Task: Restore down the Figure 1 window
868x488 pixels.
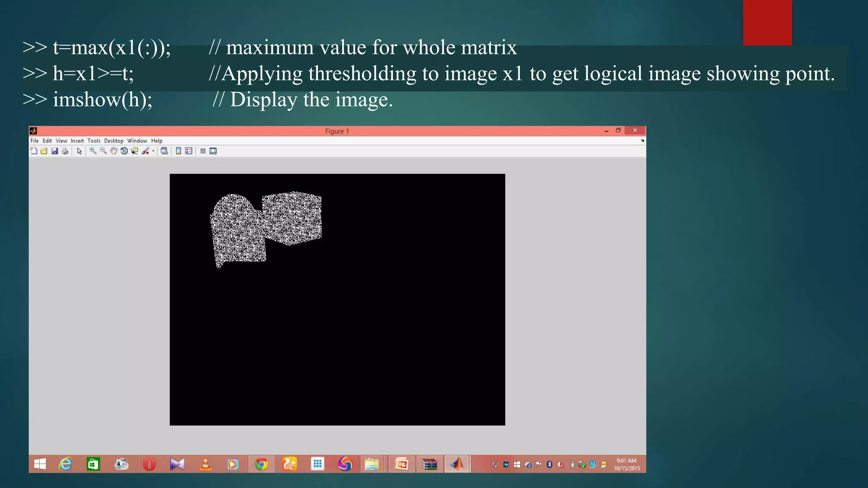Action: [x=618, y=130]
